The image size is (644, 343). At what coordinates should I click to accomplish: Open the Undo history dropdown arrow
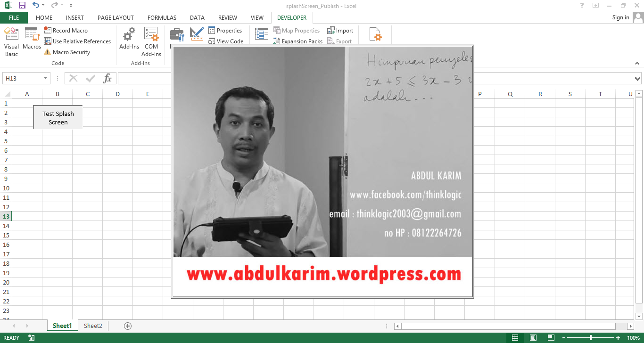coord(43,6)
